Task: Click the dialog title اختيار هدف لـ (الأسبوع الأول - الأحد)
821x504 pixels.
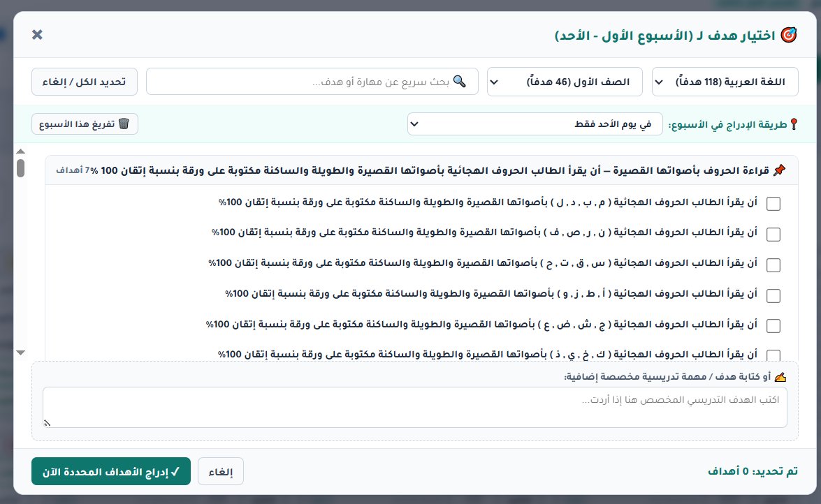Action: 665,36
